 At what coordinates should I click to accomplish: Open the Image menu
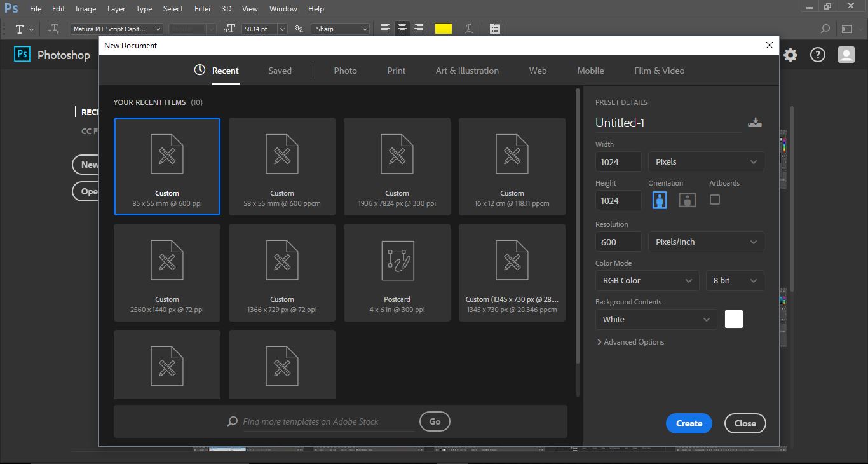[86, 9]
